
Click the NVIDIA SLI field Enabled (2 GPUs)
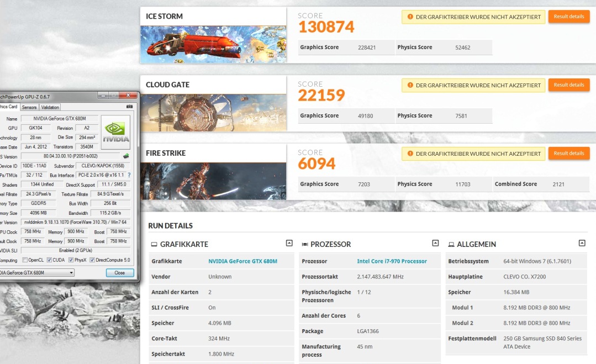coord(75,250)
